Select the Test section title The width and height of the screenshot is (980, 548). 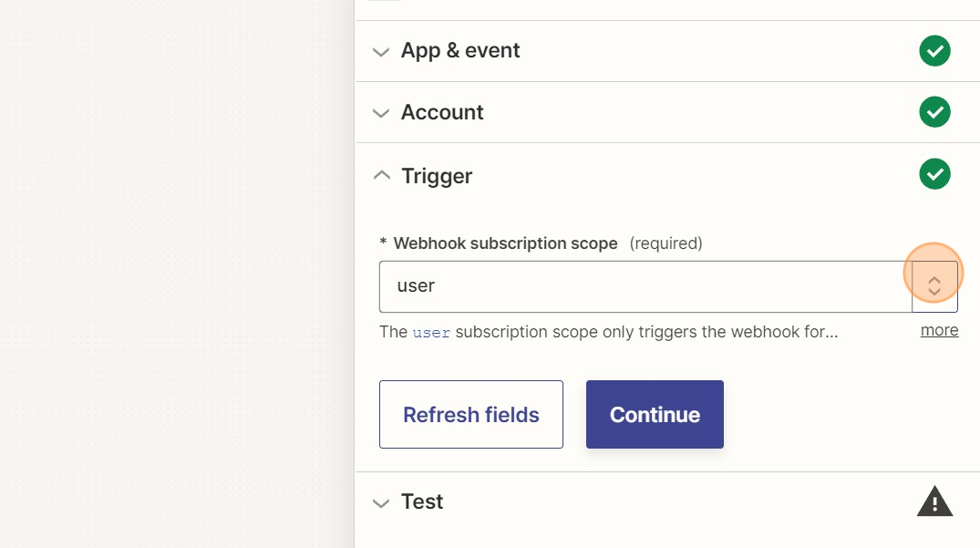[422, 501]
